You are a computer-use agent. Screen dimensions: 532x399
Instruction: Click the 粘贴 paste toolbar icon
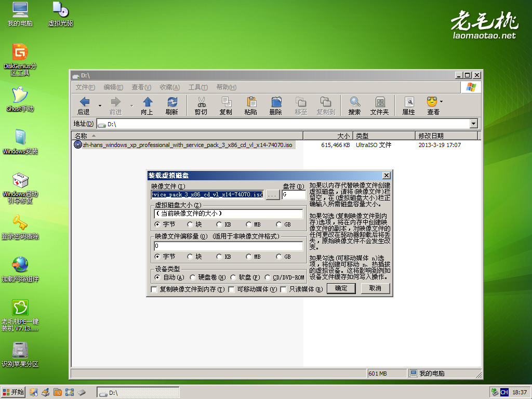click(x=251, y=105)
